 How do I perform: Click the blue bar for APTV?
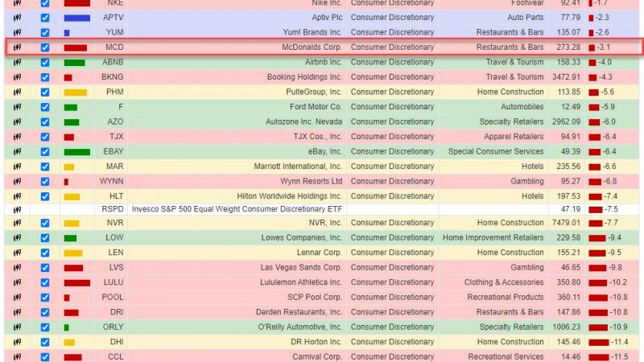point(76,18)
